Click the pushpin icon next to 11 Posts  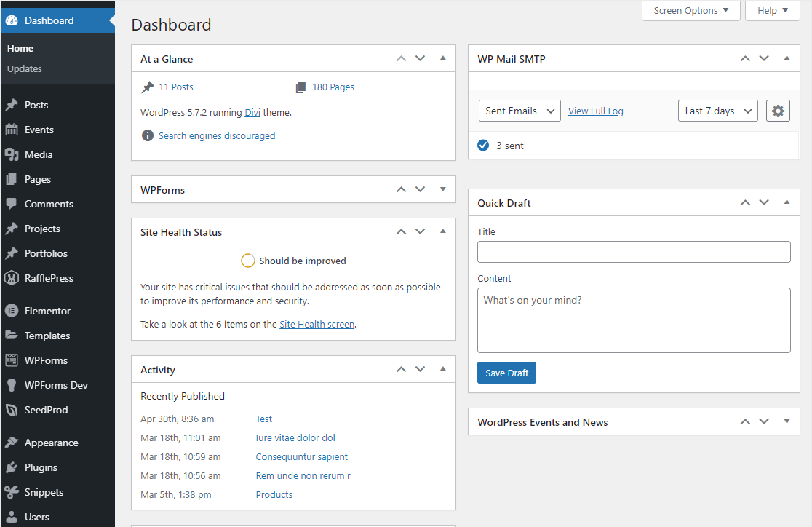pyautogui.click(x=148, y=87)
